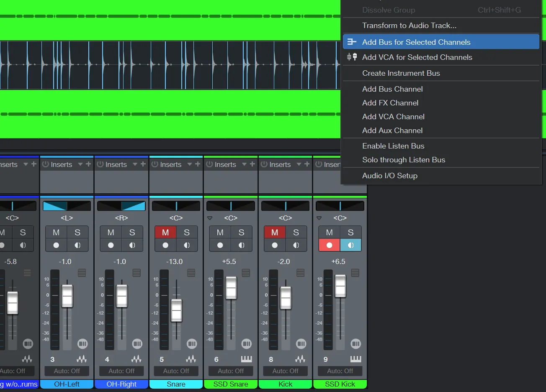Solo the SSD Snare channel

click(241, 232)
